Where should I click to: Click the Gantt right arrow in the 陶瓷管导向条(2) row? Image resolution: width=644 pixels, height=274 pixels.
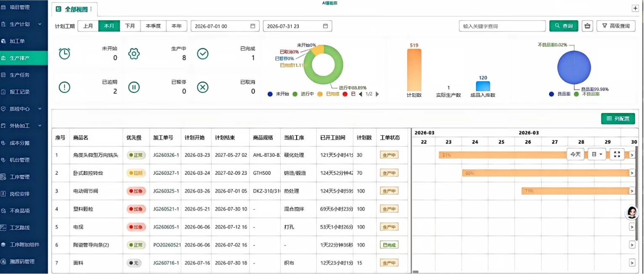(x=632, y=245)
